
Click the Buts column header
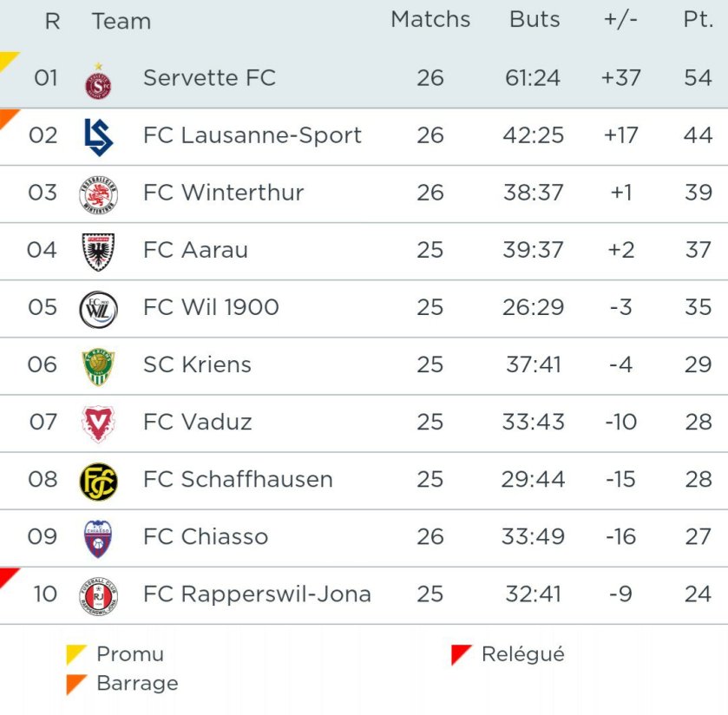click(x=535, y=20)
